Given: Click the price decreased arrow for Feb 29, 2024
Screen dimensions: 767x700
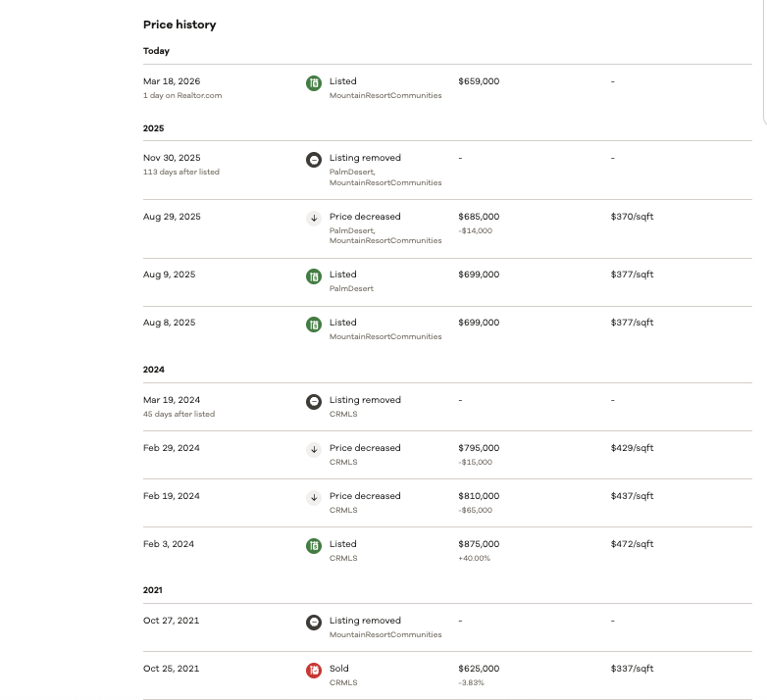Looking at the screenshot, I should pyautogui.click(x=314, y=449).
